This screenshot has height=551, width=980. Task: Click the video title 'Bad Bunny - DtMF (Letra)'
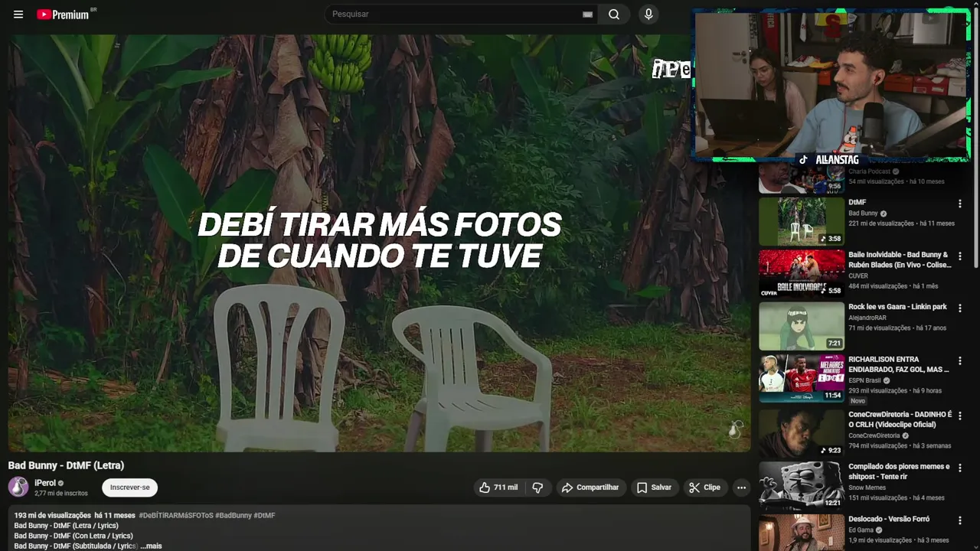click(66, 465)
